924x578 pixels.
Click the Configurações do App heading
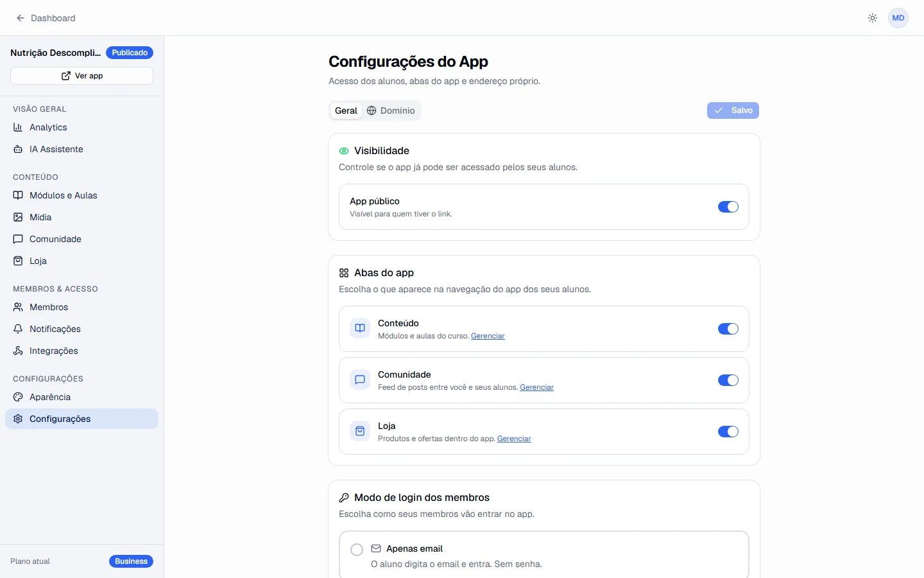click(408, 62)
